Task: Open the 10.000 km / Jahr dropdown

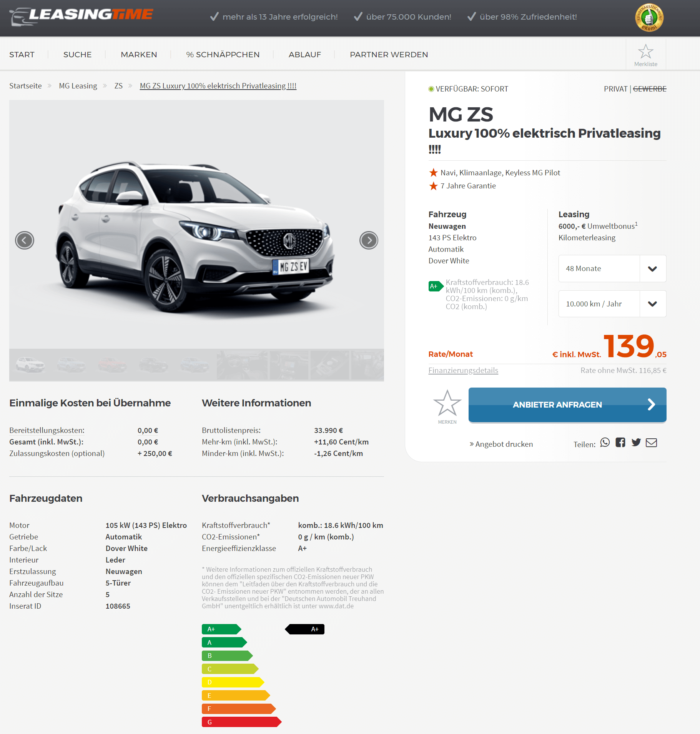Action: (612, 304)
